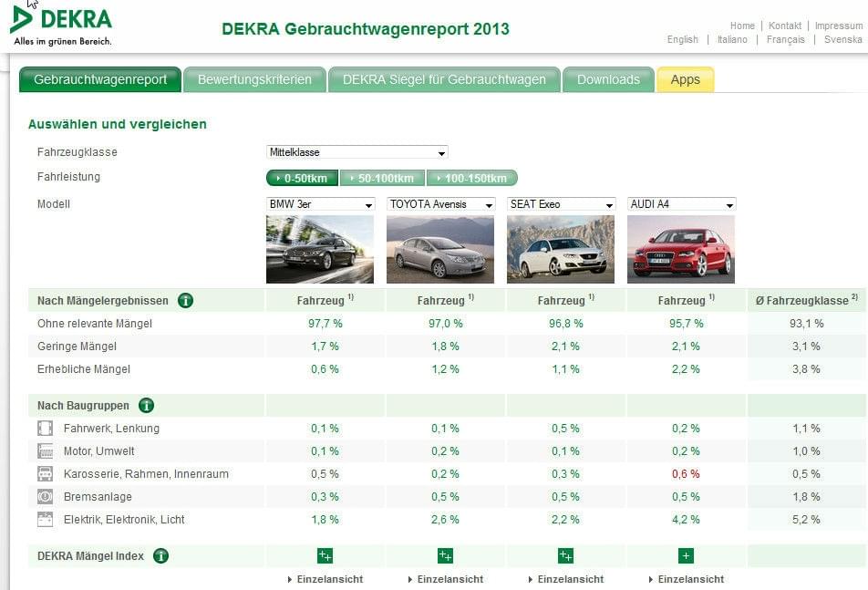The width and height of the screenshot is (868, 590).
Task: Open the AUDI A4 model dropdown
Action: click(x=681, y=204)
